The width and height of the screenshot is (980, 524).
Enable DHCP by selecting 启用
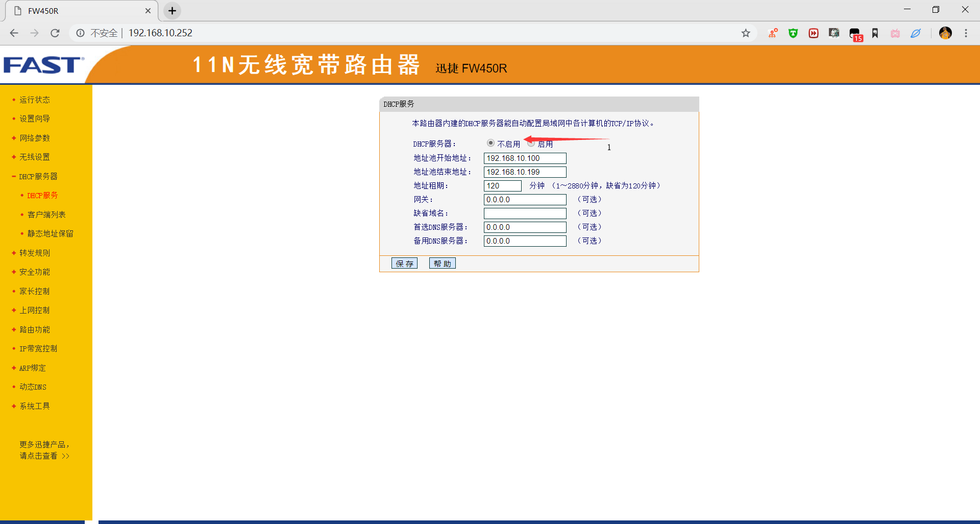pos(531,143)
